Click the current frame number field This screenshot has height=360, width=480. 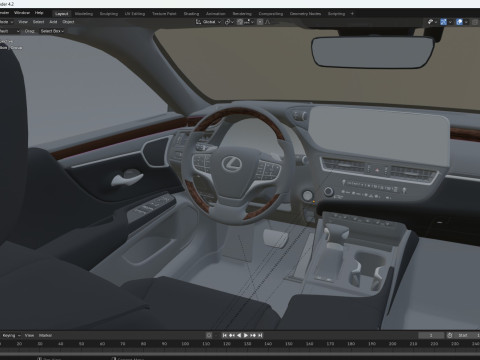coord(431,335)
